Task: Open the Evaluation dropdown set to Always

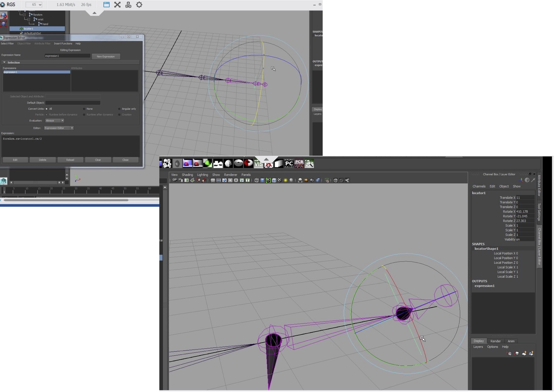Action: tap(55, 120)
